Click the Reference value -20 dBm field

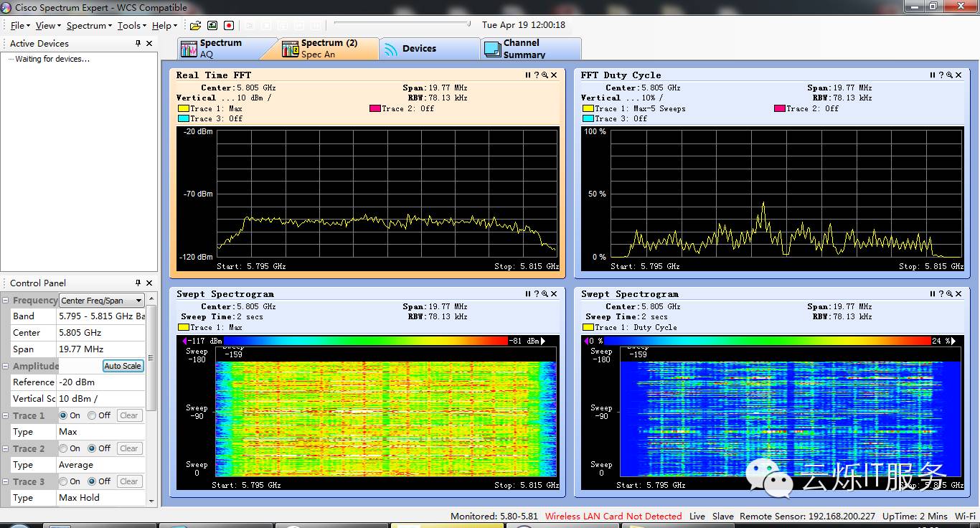[101, 382]
